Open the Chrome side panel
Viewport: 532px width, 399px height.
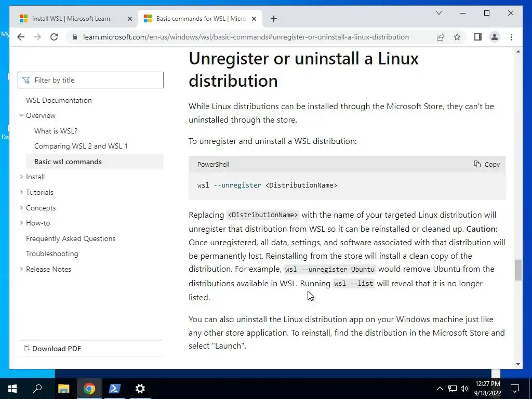478,37
